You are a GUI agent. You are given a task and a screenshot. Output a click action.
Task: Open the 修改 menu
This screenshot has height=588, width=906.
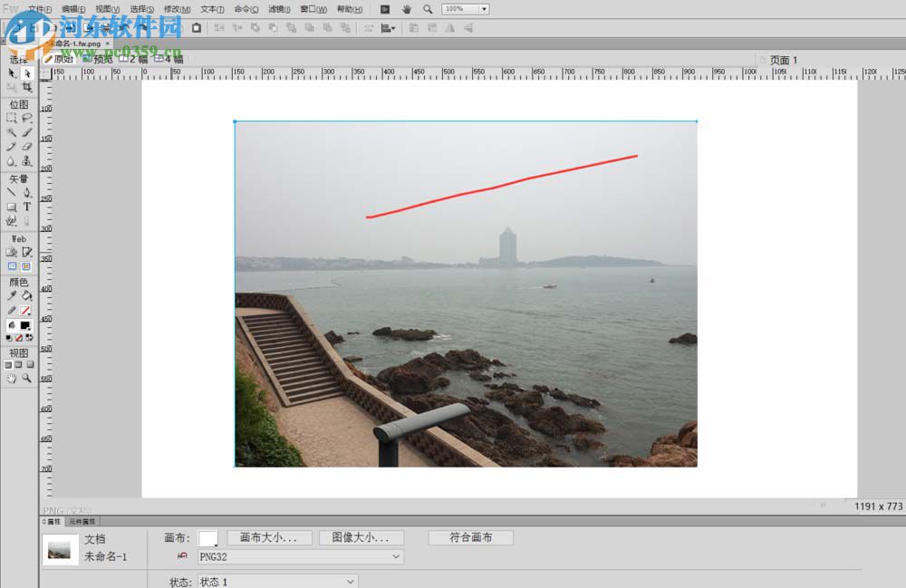click(177, 9)
